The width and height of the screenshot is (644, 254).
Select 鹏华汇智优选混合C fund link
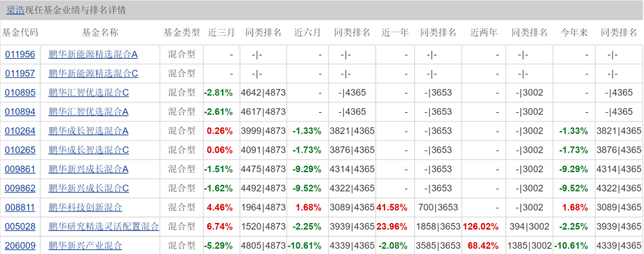point(88,92)
